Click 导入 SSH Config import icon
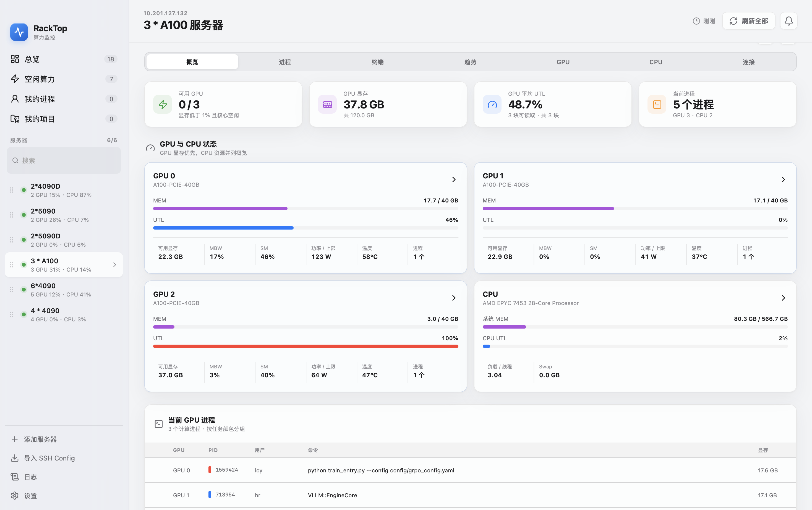 pyautogui.click(x=14, y=458)
